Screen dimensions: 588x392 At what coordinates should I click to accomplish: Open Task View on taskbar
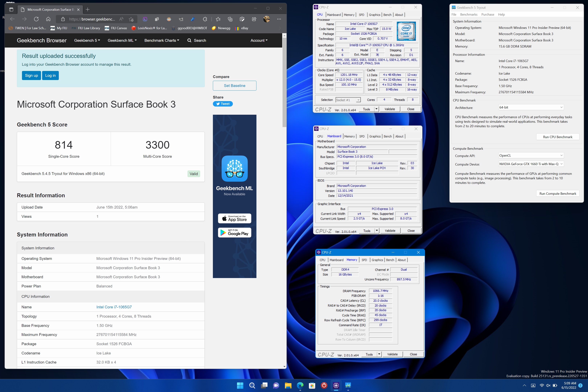(264, 385)
